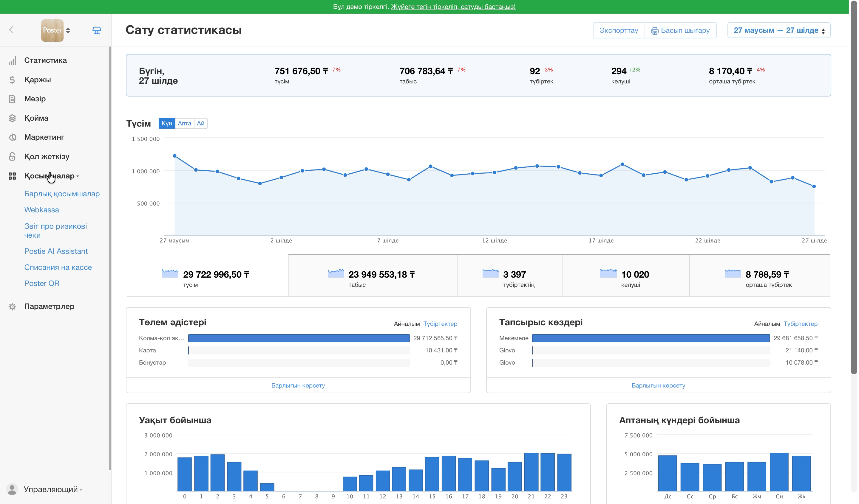
Task: Select the табыс metric tab
Action: coord(373,276)
